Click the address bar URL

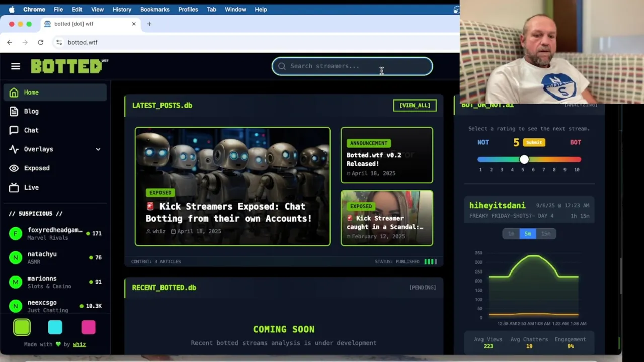83,42
